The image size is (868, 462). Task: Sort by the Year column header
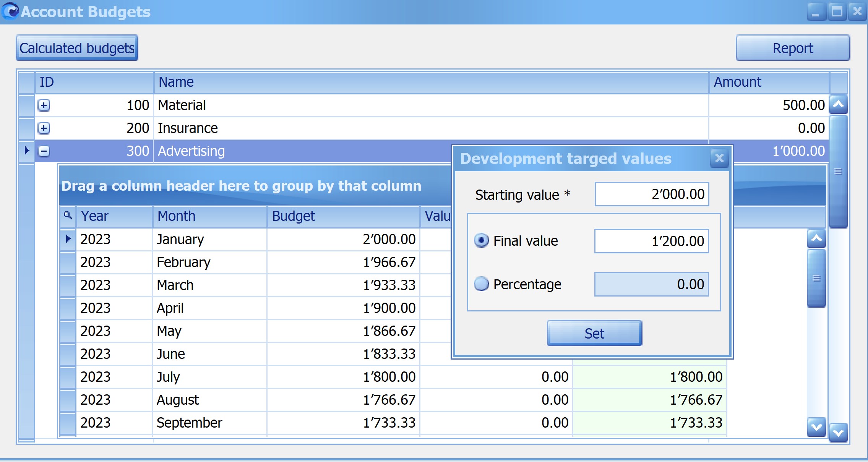(x=114, y=216)
